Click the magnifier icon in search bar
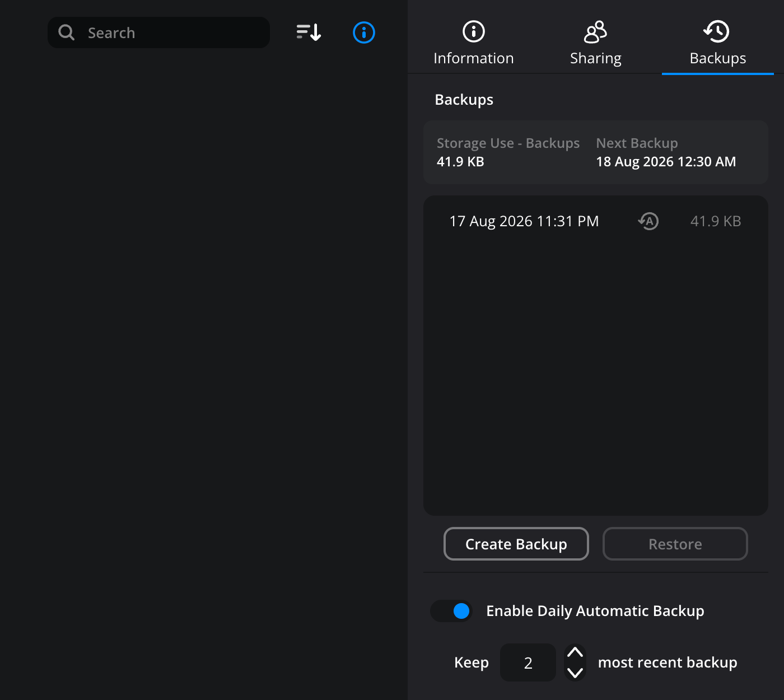Screen dimensions: 784x700 [66, 32]
